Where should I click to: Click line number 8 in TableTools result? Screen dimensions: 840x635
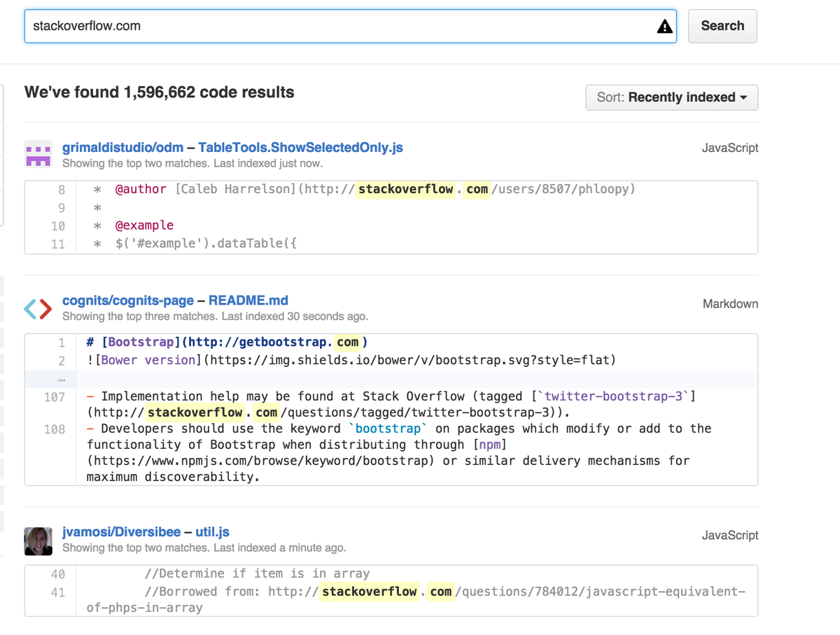pyautogui.click(x=62, y=190)
